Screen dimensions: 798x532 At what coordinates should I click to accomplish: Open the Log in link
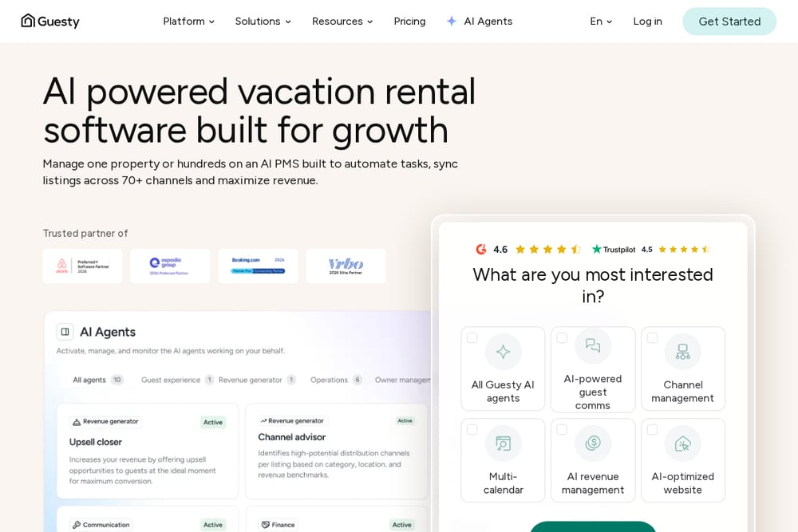647,22
